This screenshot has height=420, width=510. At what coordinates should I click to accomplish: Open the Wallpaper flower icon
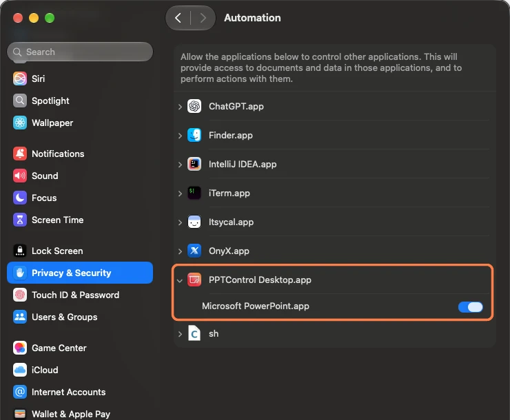point(20,123)
